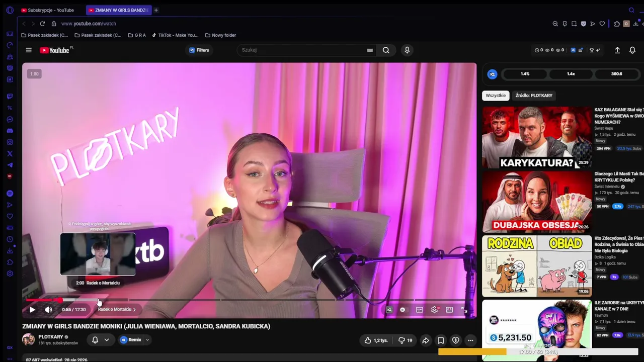
Task: Select the Wszystkie filter chip
Action: click(496, 96)
